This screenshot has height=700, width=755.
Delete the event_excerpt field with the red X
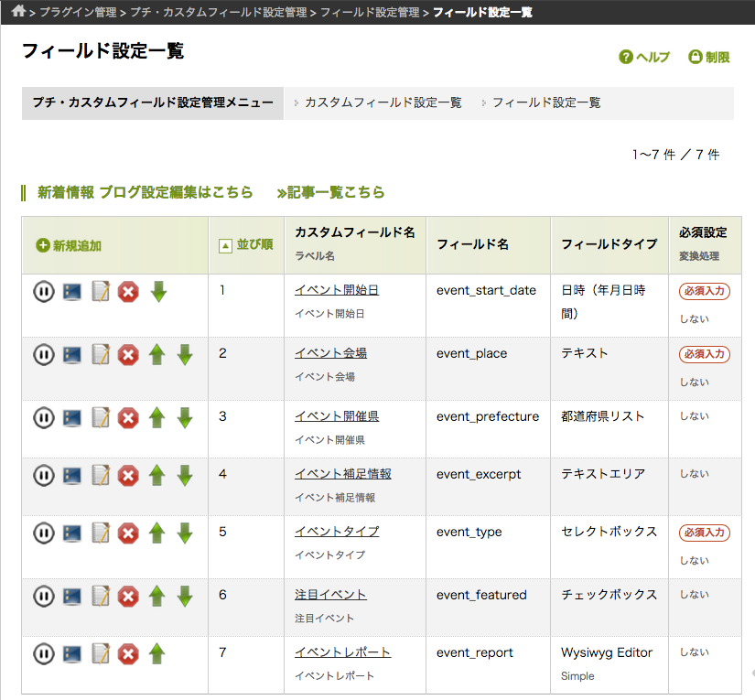(x=129, y=476)
